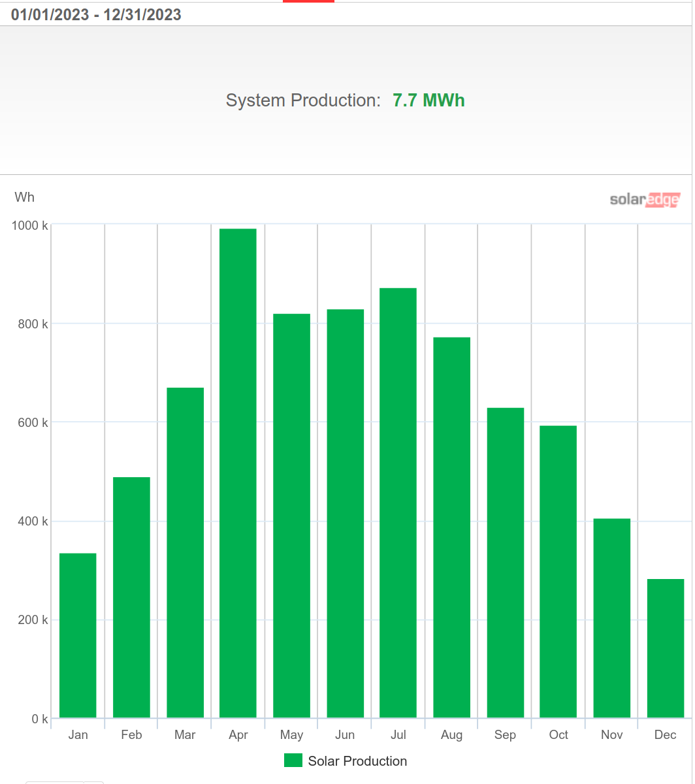Select the January production bar
The image size is (695, 784).
click(78, 635)
